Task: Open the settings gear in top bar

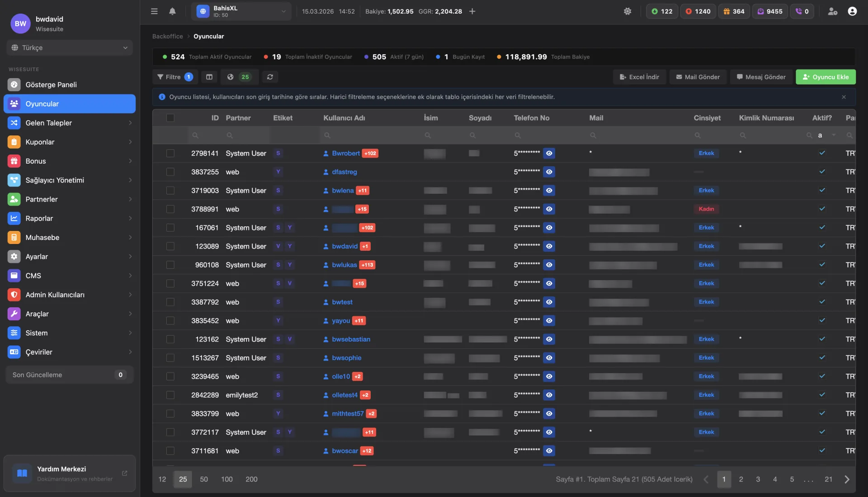Action: tap(627, 11)
